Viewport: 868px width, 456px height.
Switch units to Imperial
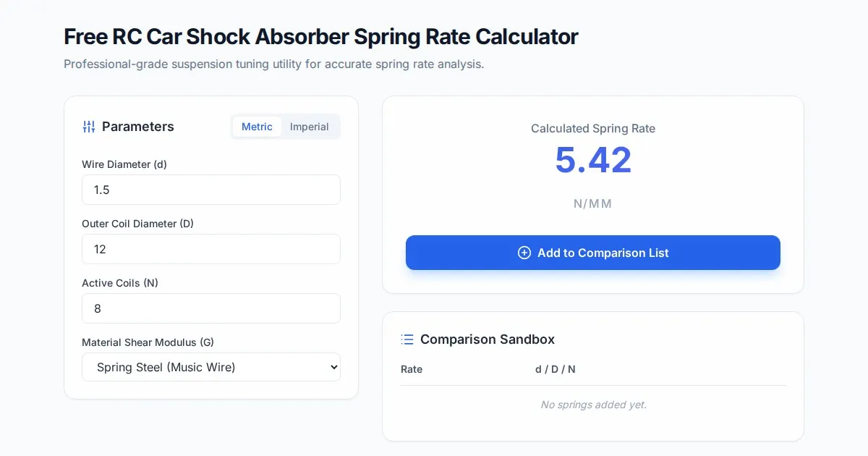[309, 127]
